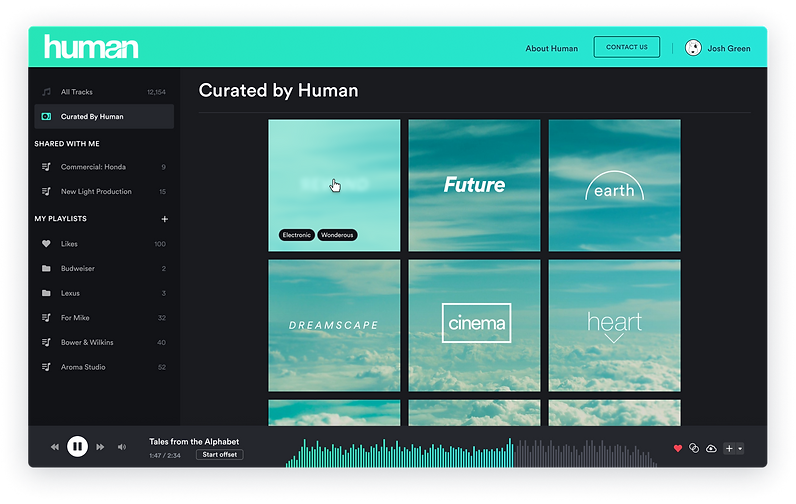796x504 pixels.
Task: Open the For Mike playlist
Action: pyautogui.click(x=104, y=318)
